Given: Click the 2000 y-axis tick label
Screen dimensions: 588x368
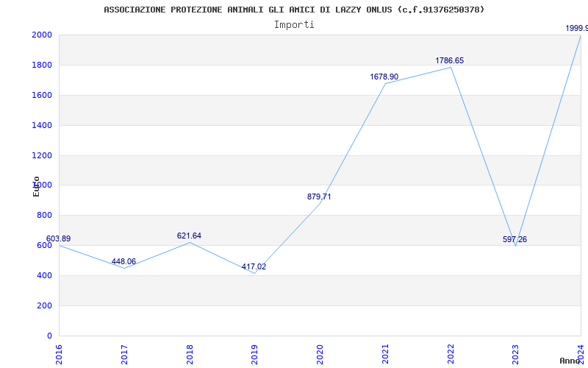Looking at the screenshot, I should [x=42, y=35].
